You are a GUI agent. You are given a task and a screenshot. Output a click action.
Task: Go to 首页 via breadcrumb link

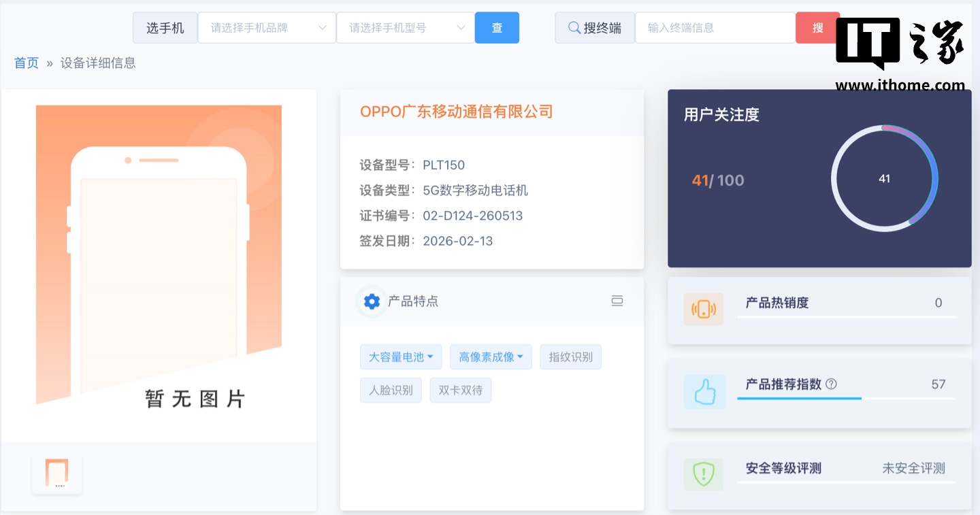(x=27, y=63)
